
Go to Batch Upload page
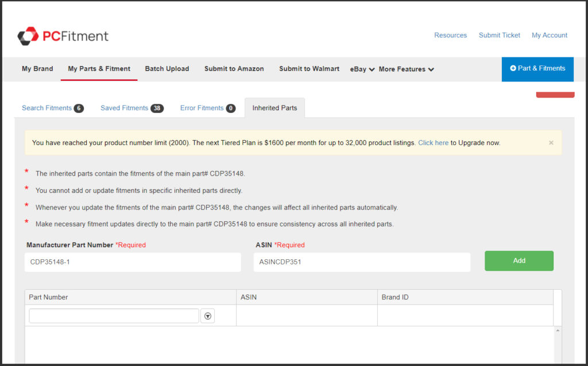click(167, 69)
